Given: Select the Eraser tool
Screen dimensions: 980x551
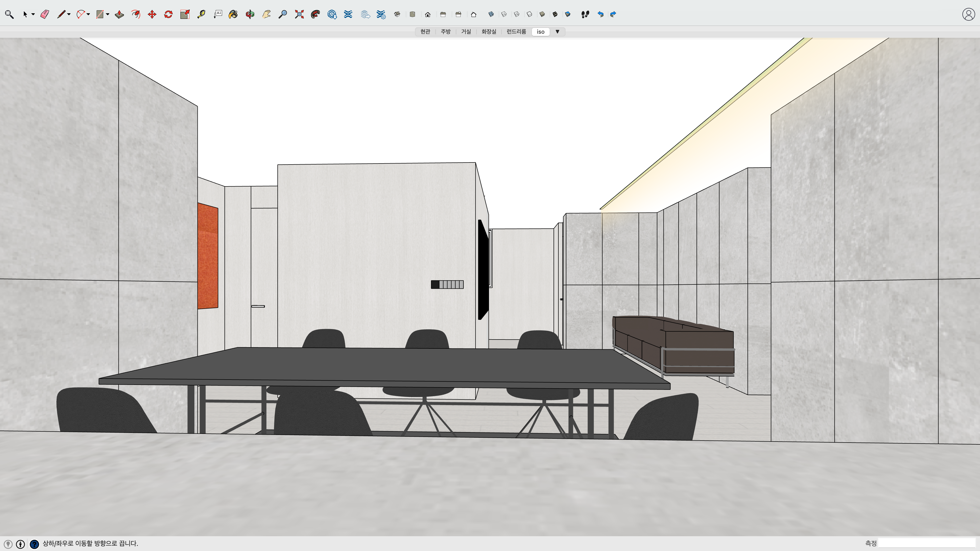Looking at the screenshot, I should pyautogui.click(x=45, y=15).
